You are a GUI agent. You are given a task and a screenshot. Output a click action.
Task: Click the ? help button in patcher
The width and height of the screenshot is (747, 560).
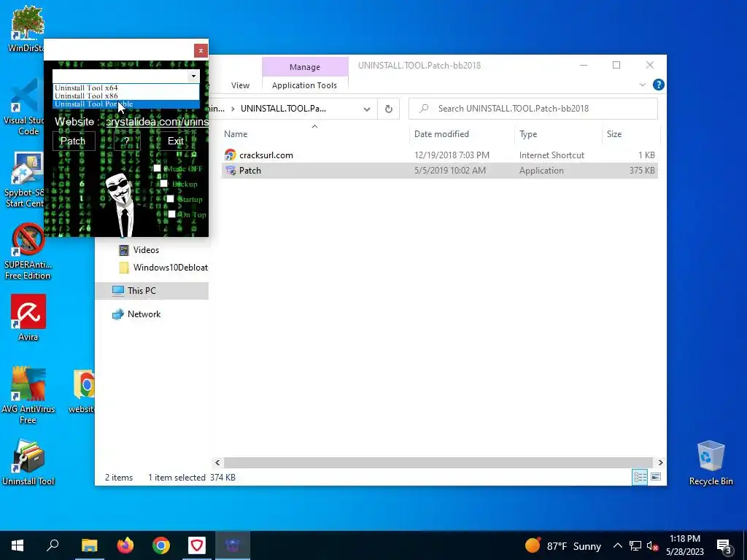coord(127,141)
